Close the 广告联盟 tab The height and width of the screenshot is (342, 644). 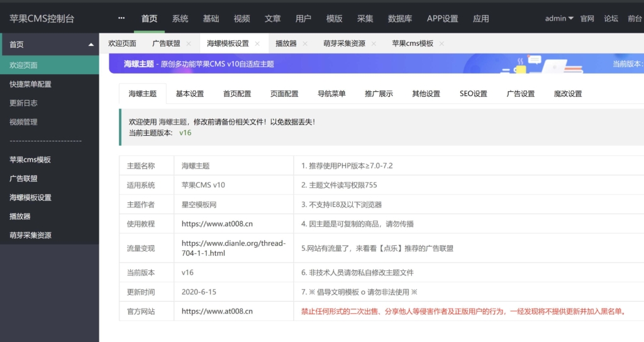point(189,44)
